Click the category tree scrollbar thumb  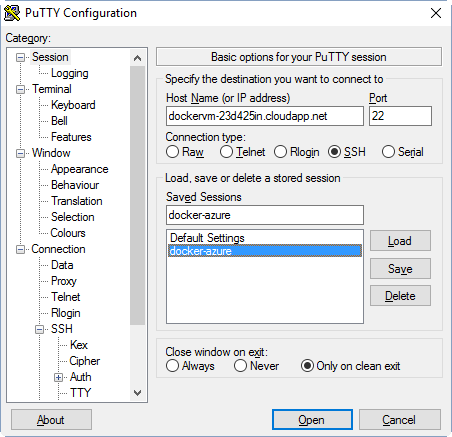pyautogui.click(x=137, y=195)
